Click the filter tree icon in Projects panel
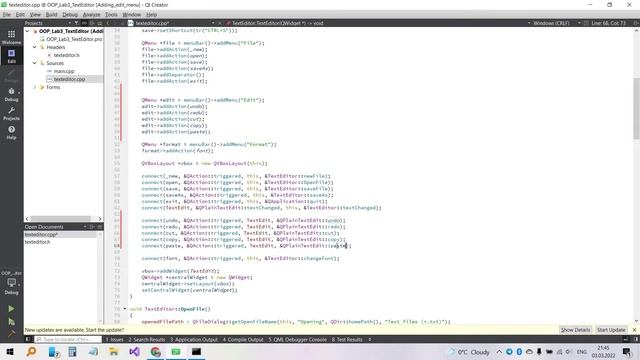 tap(76, 23)
